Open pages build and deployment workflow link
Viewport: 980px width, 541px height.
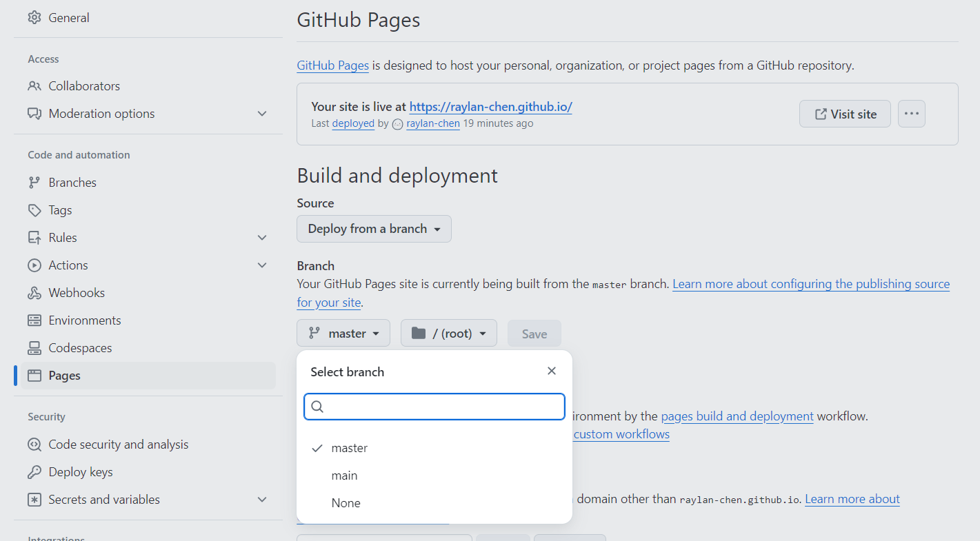[737, 416]
